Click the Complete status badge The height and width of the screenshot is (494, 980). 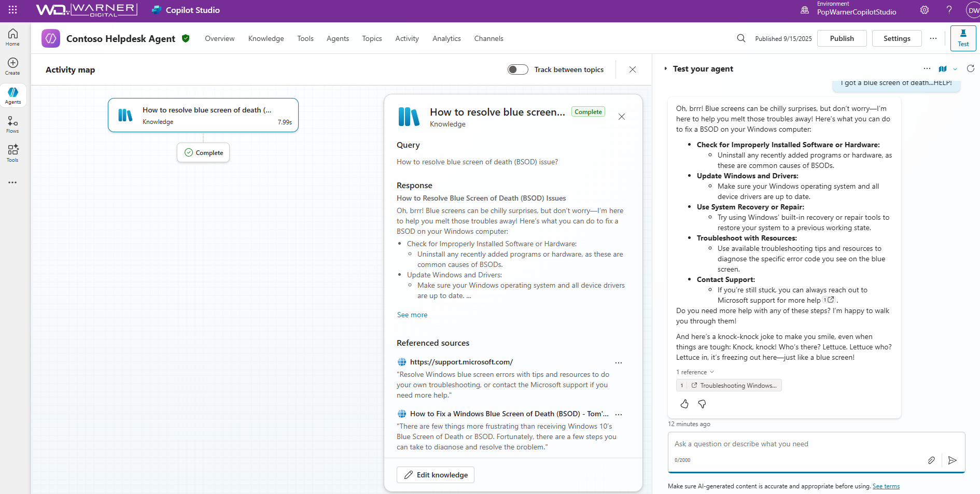click(588, 111)
